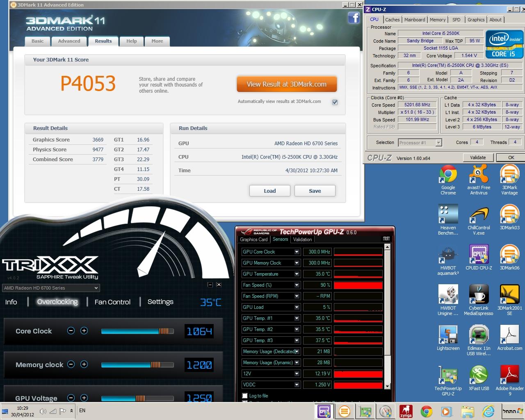Open Lightscreen desktop shortcut

tap(448, 338)
